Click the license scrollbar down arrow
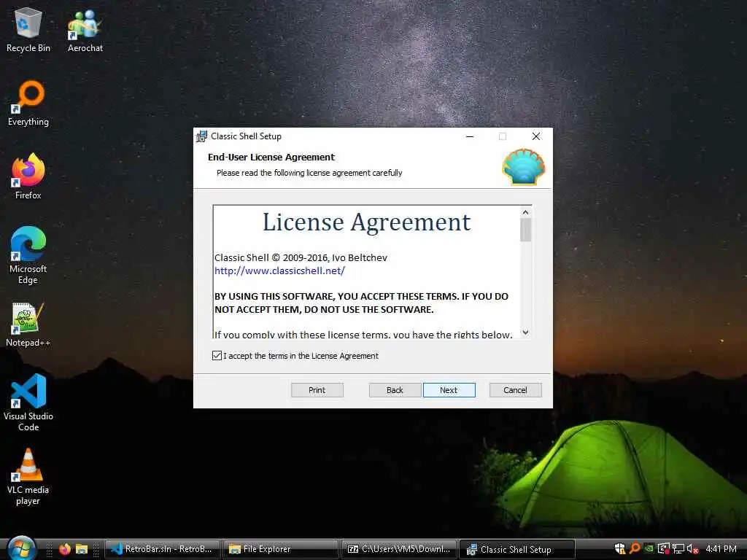Viewport: 747px width, 560px height. click(x=525, y=332)
